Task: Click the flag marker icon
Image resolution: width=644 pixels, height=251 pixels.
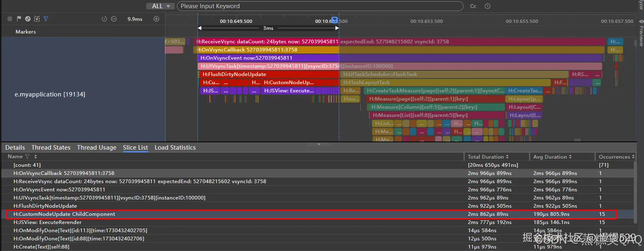Action: tap(19, 19)
